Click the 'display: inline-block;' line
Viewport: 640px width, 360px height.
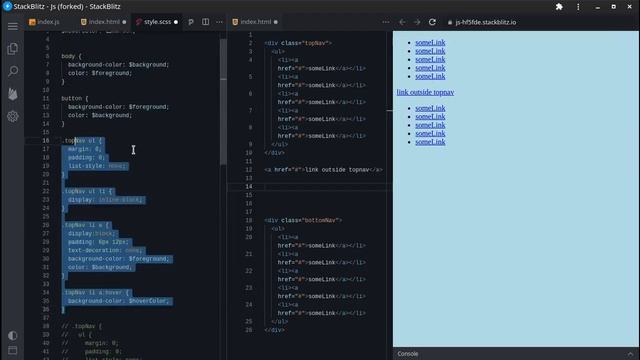105,200
